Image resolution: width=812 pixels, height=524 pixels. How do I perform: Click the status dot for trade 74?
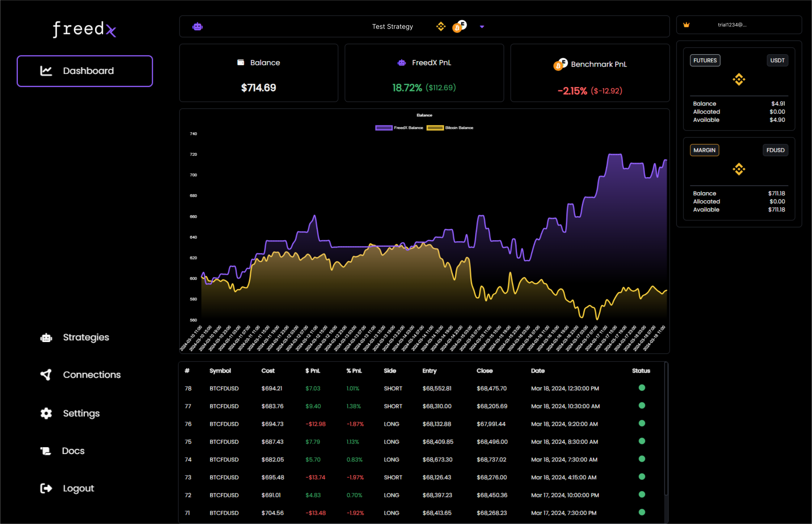pos(642,459)
